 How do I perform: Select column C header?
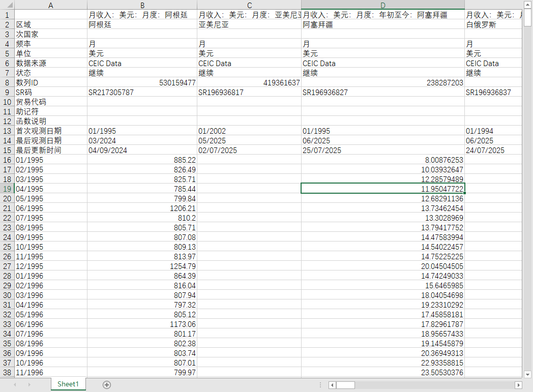[249, 6]
